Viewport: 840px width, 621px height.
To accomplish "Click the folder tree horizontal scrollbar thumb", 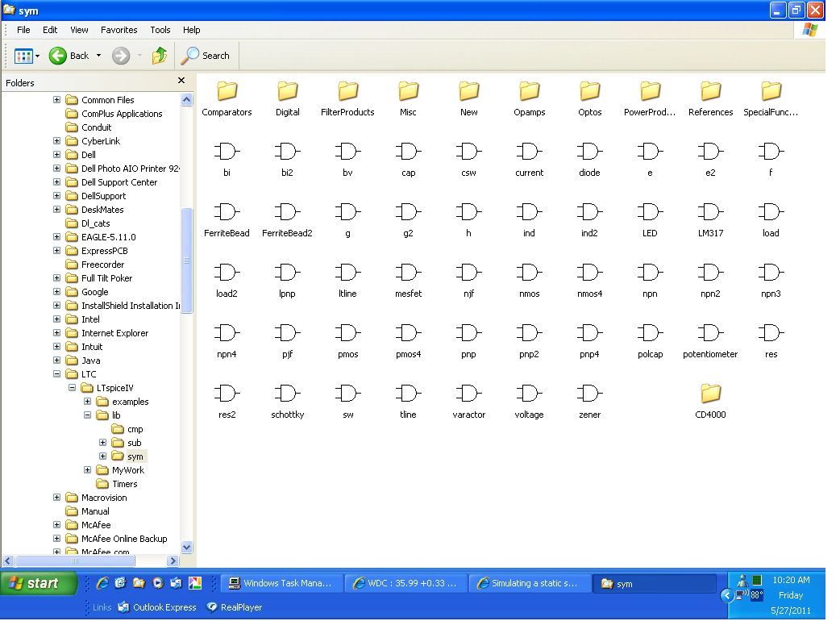I will pyautogui.click(x=75, y=561).
